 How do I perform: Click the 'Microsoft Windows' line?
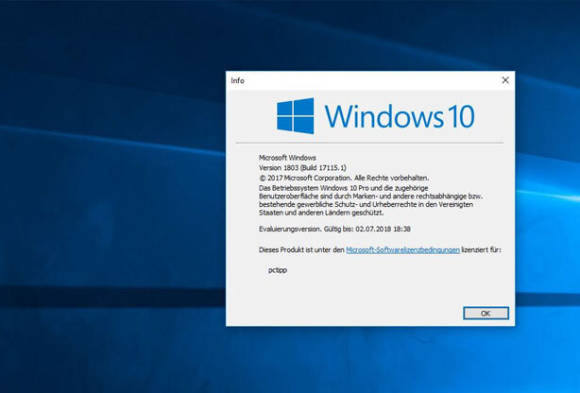click(x=287, y=158)
